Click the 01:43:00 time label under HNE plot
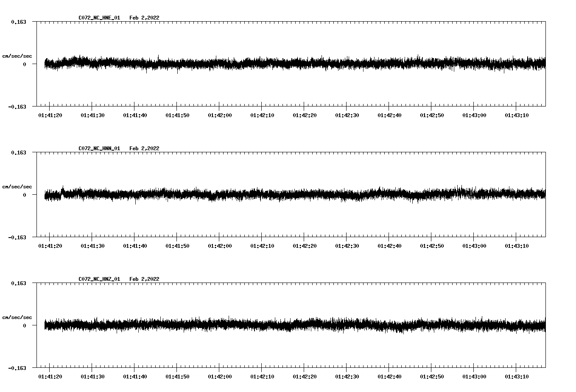576x392 pixels. click(x=474, y=115)
